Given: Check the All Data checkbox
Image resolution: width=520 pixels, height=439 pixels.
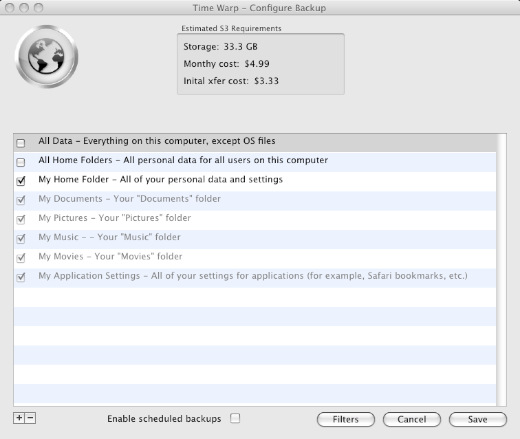Looking at the screenshot, I should pyautogui.click(x=21, y=143).
